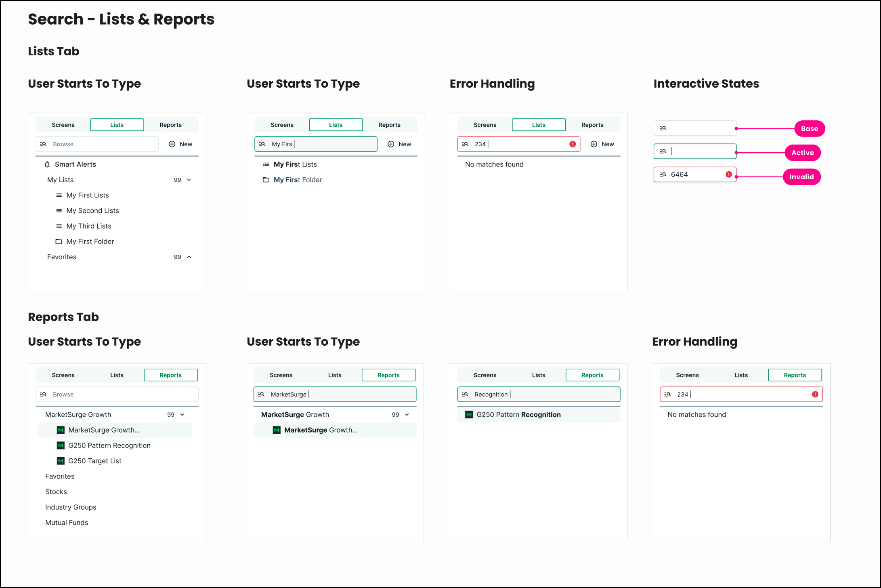Screen dimensions: 881x588
Task: Open the Screens tab in Recognition search panel
Action: (485, 375)
